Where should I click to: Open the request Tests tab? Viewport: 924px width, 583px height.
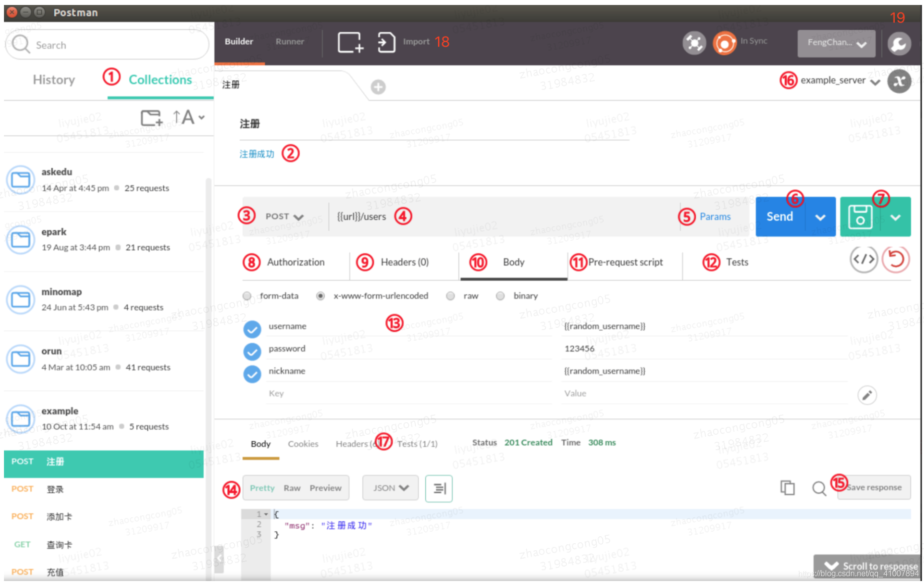737,262
